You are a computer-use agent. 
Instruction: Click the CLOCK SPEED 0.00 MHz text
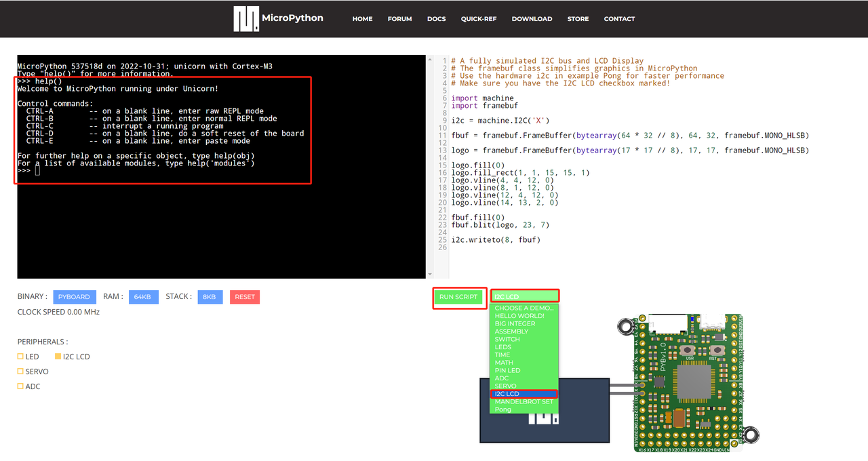point(58,312)
